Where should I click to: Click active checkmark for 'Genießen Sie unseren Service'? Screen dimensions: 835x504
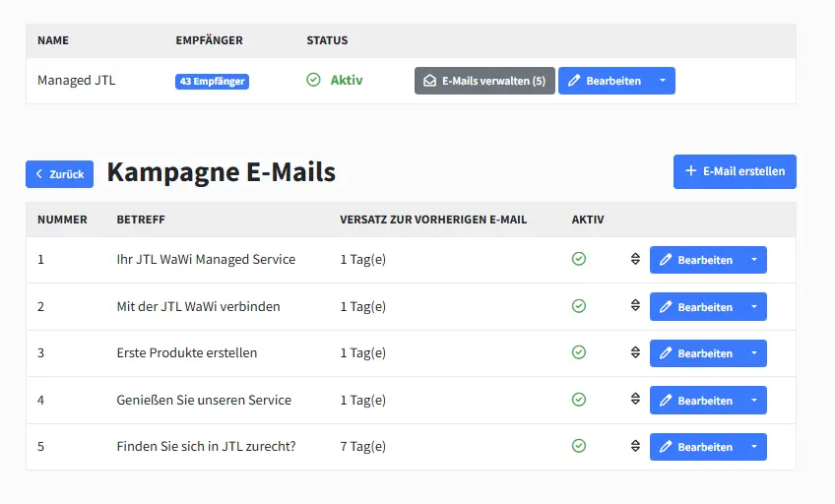(x=579, y=399)
